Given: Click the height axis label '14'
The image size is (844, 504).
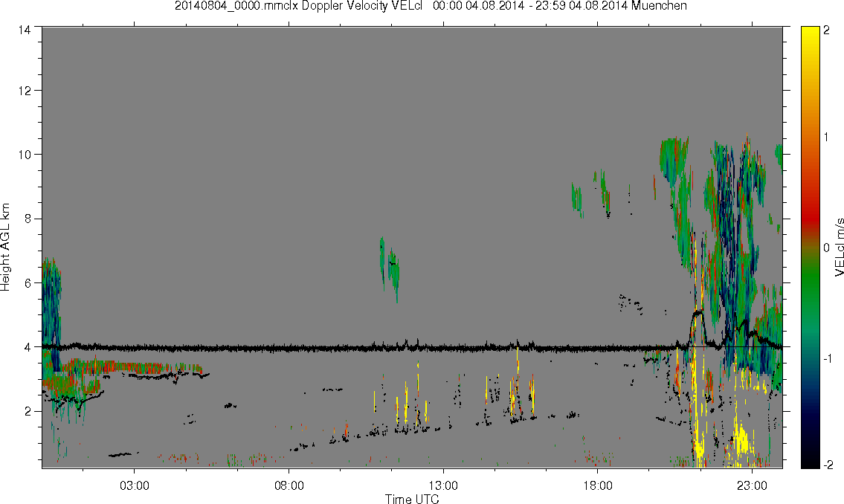Looking at the screenshot, I should pyautogui.click(x=23, y=30).
